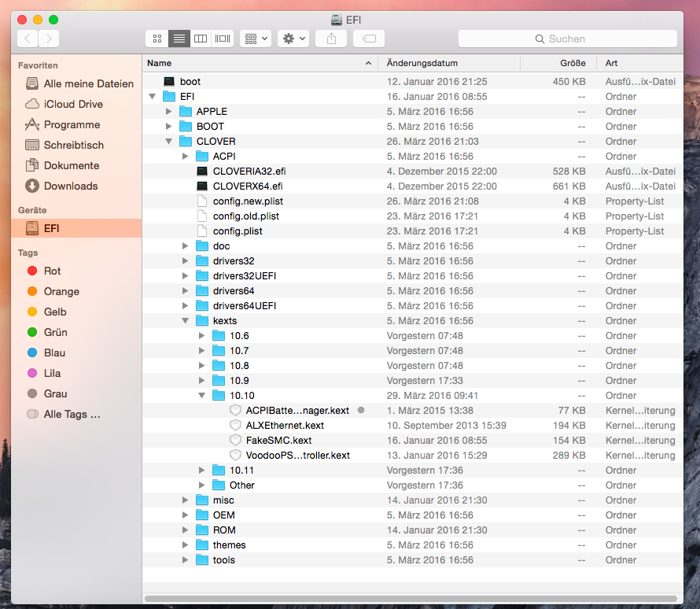This screenshot has width=700, height=609.
Task: Expand the Other folder
Action: click(202, 485)
